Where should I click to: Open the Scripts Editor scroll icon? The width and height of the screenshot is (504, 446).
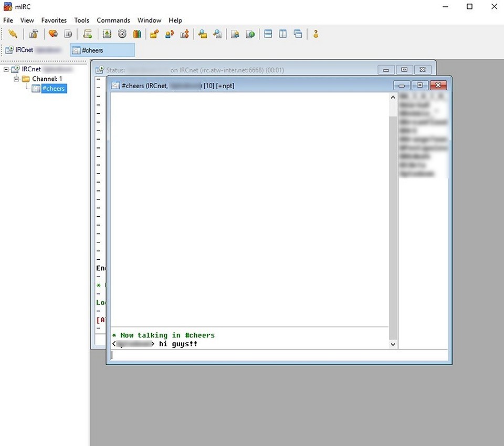pyautogui.click(x=88, y=34)
